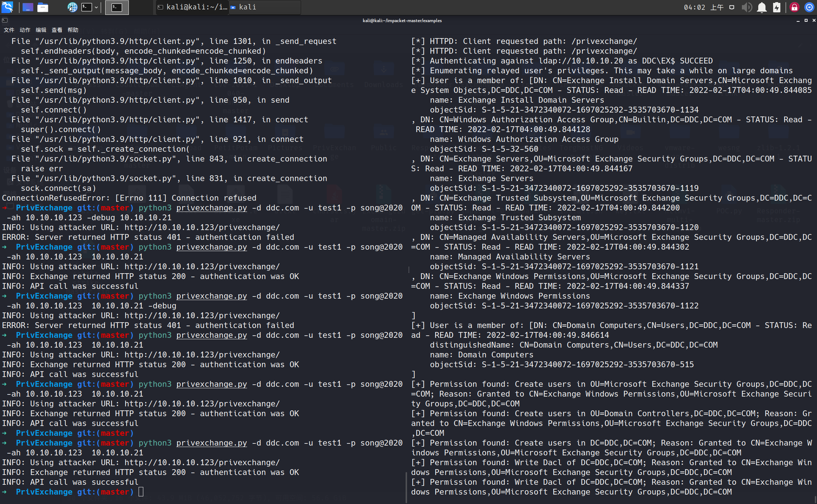Launch the web browser globe icon
Viewport: 817px width, 504px height.
point(72,7)
